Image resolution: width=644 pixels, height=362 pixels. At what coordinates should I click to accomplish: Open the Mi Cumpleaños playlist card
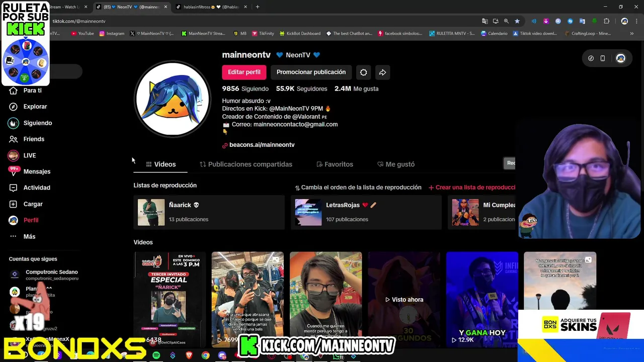(x=482, y=212)
